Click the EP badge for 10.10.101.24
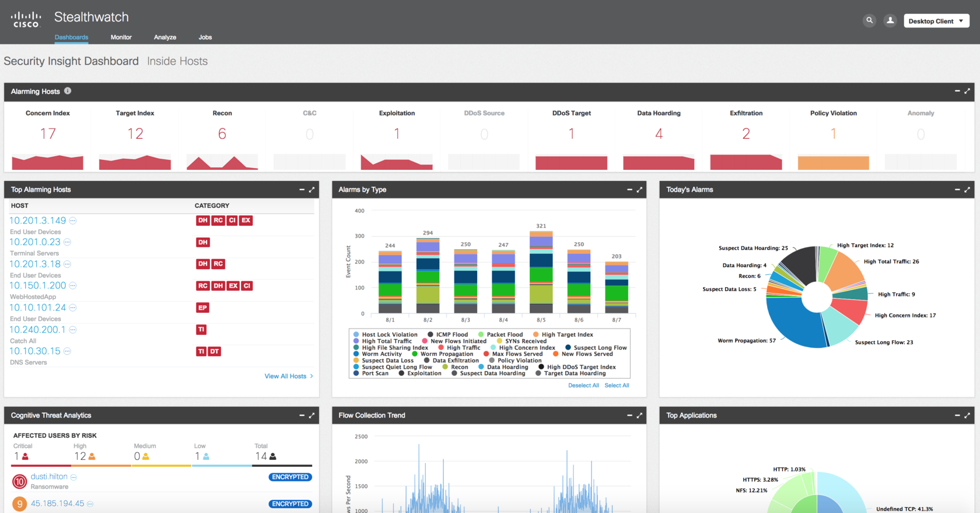 pyautogui.click(x=202, y=308)
